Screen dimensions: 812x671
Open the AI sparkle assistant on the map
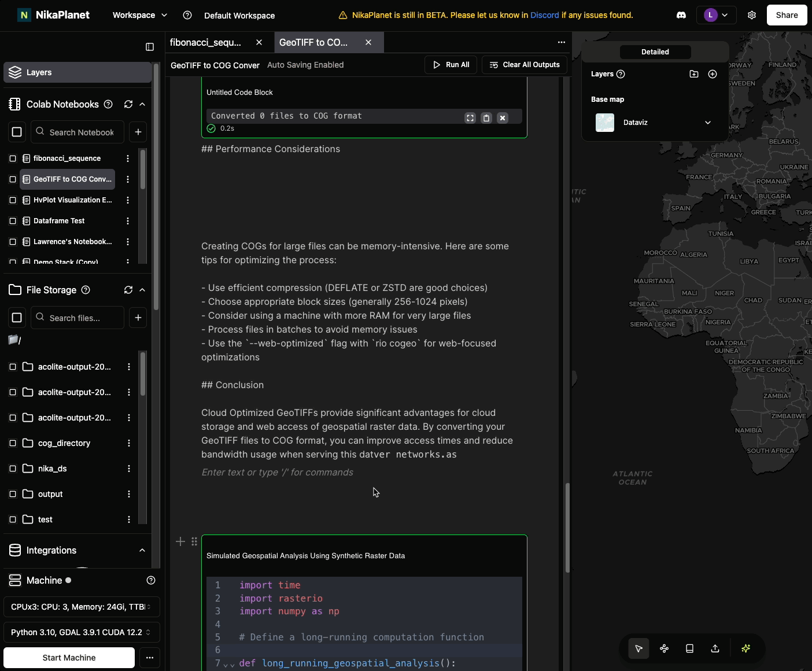[x=745, y=648]
